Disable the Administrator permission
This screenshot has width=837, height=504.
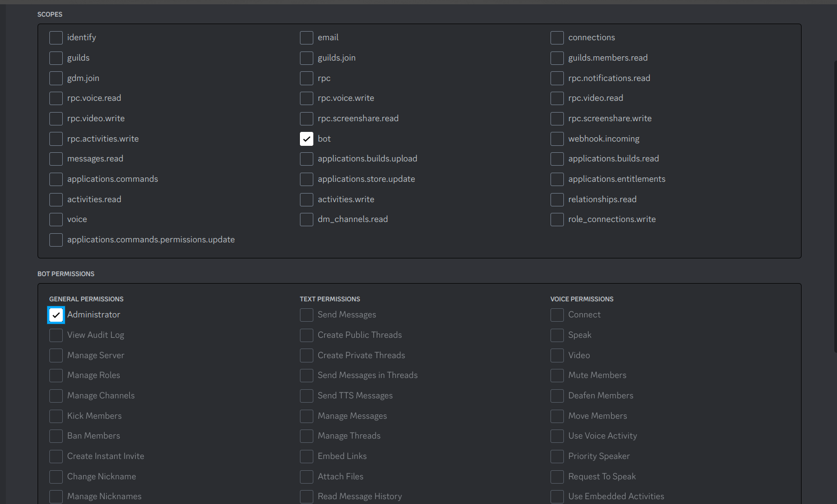(x=56, y=315)
